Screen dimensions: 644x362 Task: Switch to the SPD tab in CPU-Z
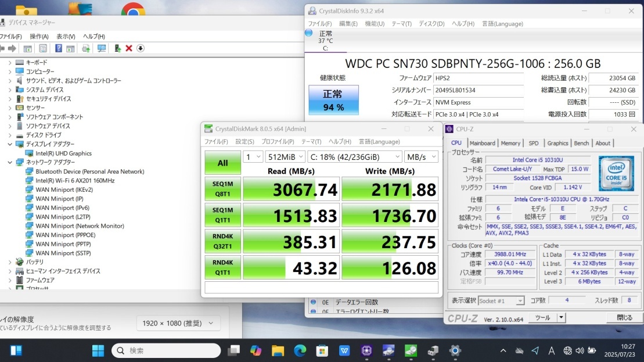click(x=534, y=143)
